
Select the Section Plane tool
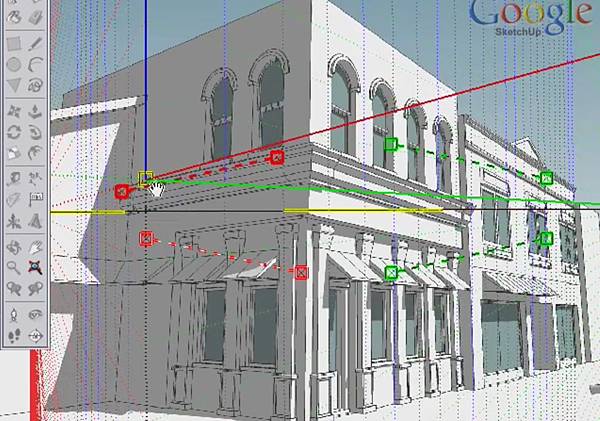[35, 336]
